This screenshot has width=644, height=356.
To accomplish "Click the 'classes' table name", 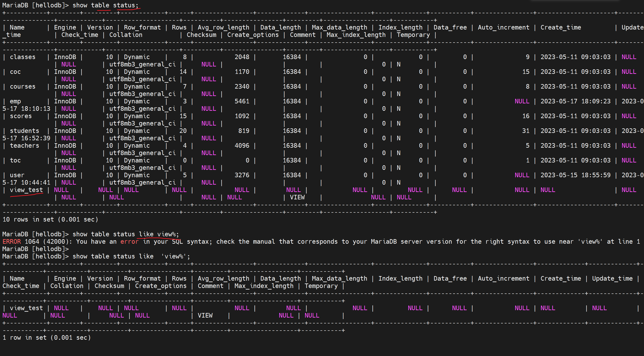I will click(x=23, y=57).
